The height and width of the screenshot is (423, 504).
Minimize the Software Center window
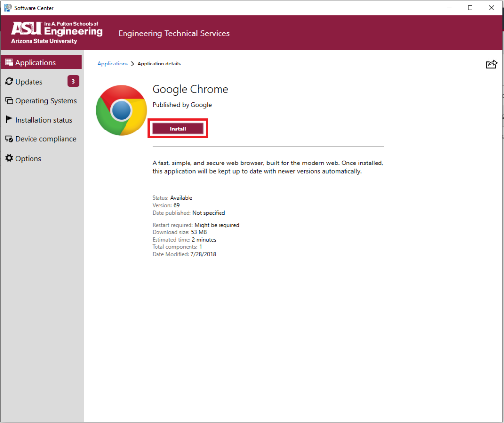449,8
